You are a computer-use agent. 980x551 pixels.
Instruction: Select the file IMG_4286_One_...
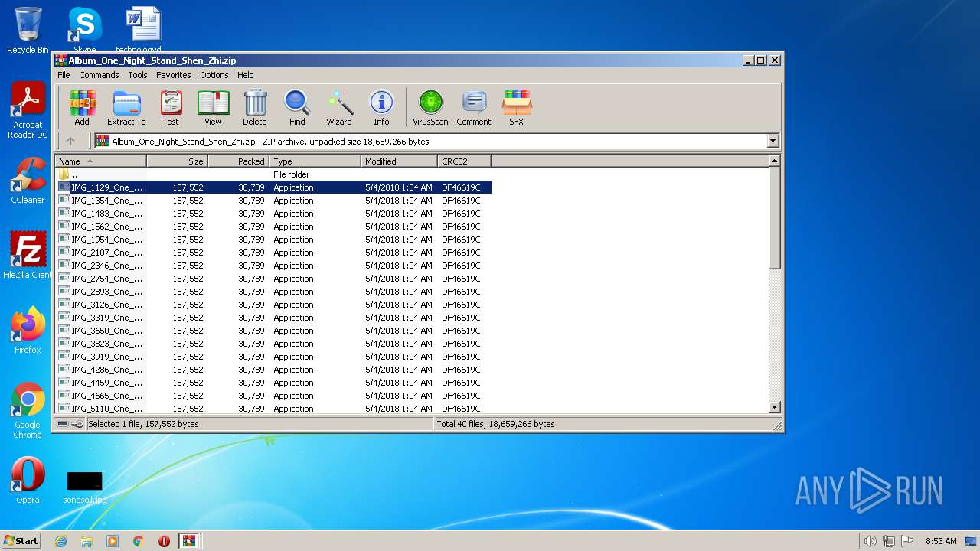pos(273,370)
